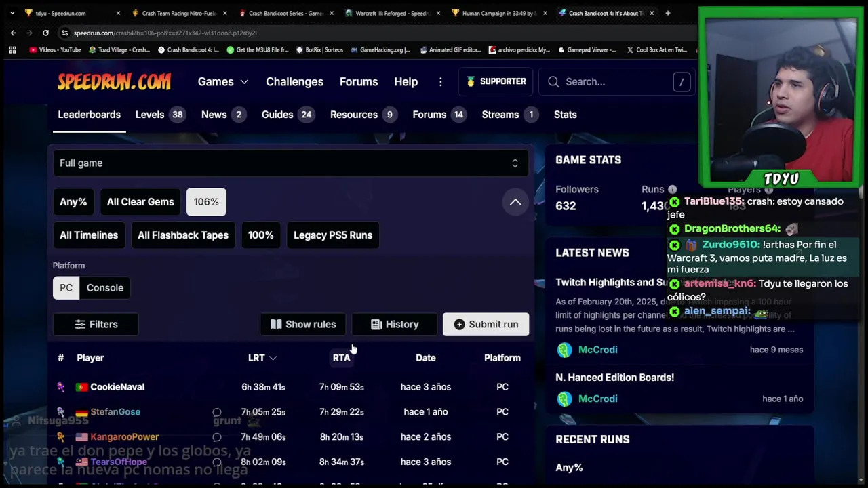Screen dimensions: 868x488
Task: Click McCrodi's avatar under N. Hanced Edition news
Action: pos(564,399)
